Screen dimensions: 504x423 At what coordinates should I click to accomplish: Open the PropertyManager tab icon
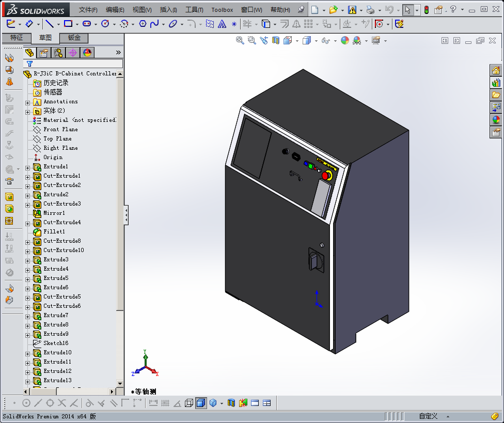pyautogui.click(x=44, y=52)
